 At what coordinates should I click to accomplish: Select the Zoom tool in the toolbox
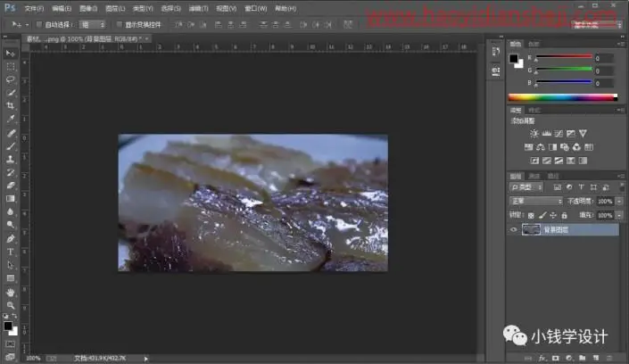(11, 305)
